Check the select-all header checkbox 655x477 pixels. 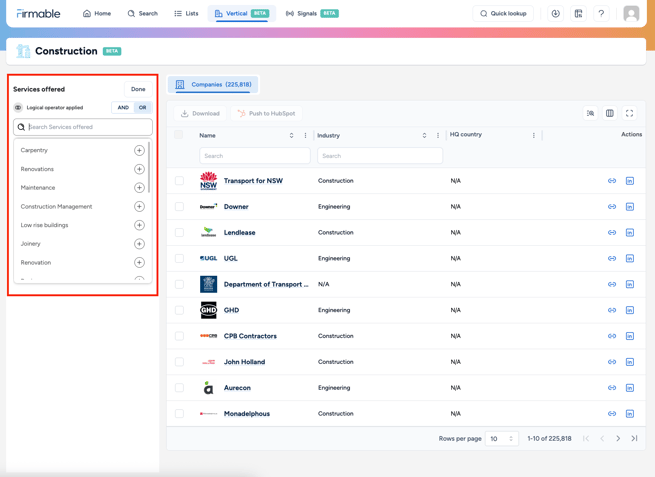[x=179, y=134]
